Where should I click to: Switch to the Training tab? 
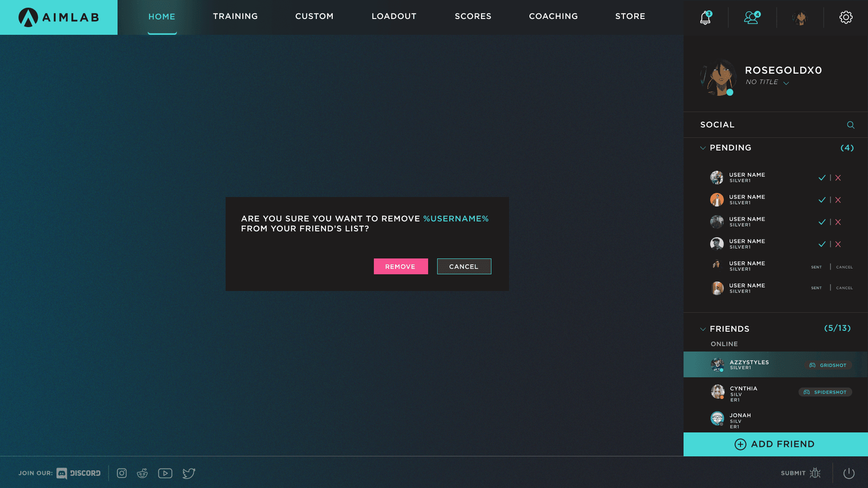235,16
